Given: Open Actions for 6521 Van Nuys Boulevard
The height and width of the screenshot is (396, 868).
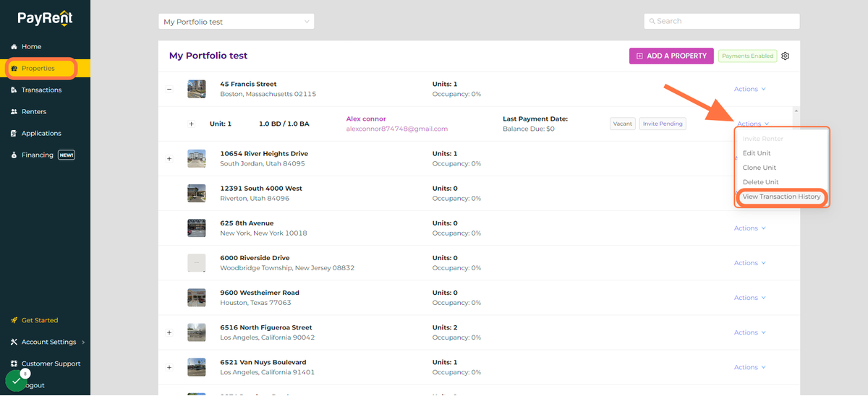Looking at the screenshot, I should (749, 367).
